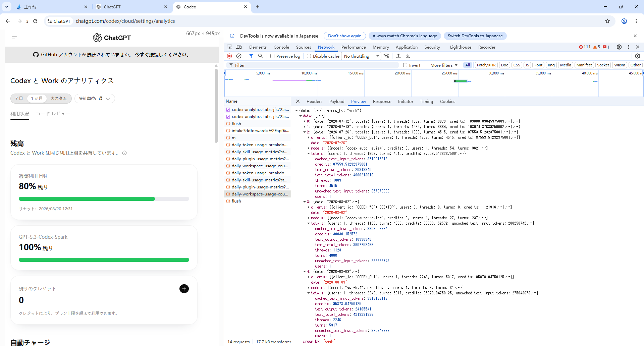Open the tab search dropdown arrow
The image size is (644, 346).
coord(7,7)
